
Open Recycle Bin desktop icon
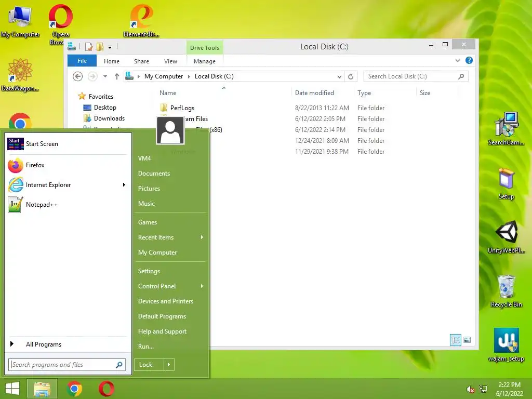506,291
